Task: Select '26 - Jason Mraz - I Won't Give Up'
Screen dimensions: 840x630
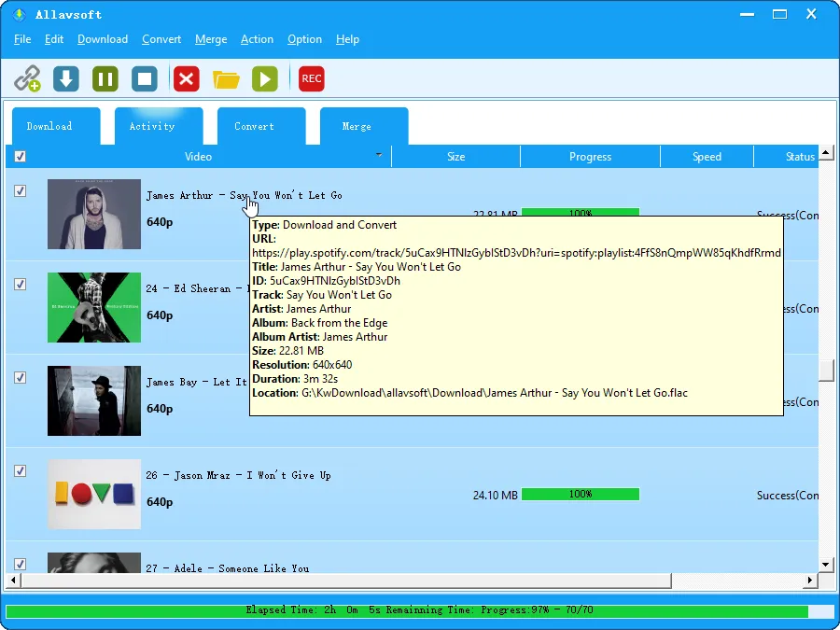Action: (238, 475)
